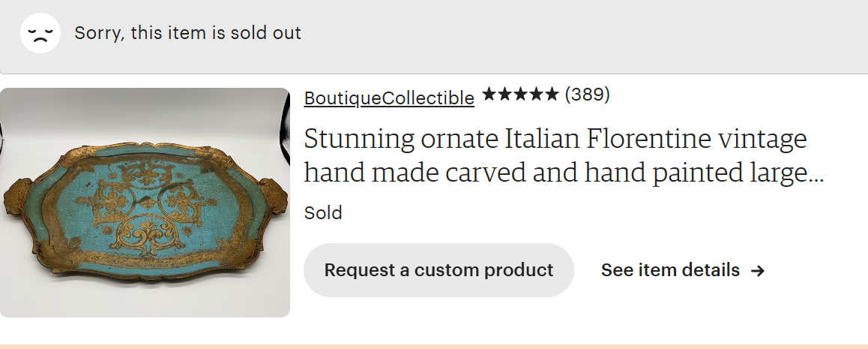Screen dimensions: 868x349
Task: Click the arrow beside See item details
Action: [x=758, y=271]
